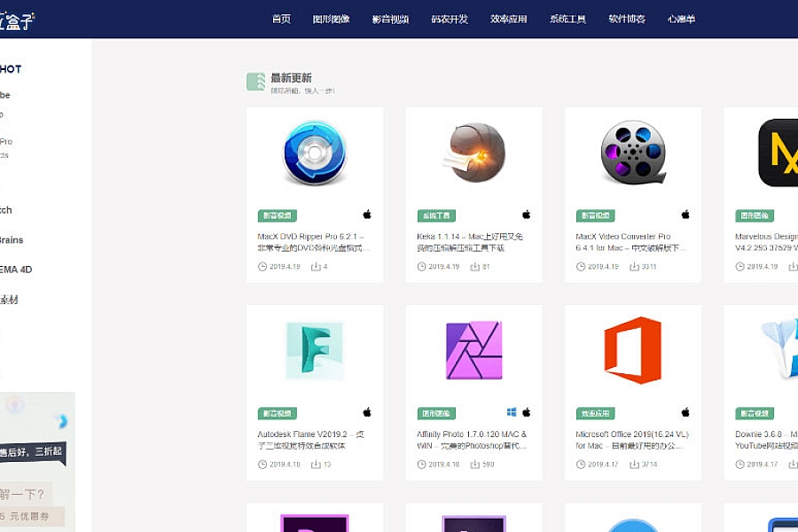Open the Keka 1.1.14 title link
798x532 pixels.
pos(470,242)
